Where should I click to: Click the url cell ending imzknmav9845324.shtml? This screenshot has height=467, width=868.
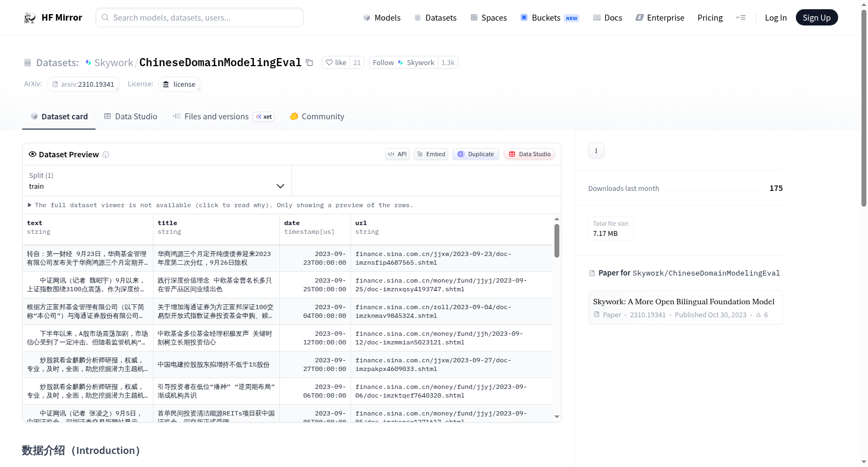click(x=452, y=311)
